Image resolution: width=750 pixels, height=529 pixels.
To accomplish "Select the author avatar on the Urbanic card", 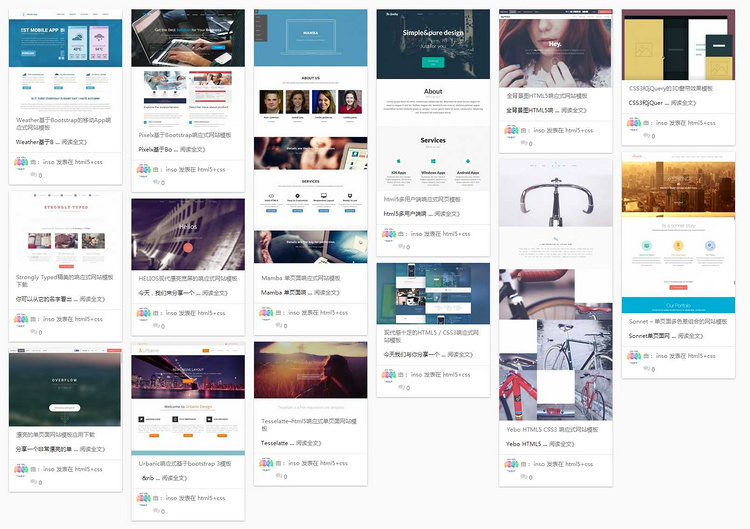I will (x=143, y=499).
